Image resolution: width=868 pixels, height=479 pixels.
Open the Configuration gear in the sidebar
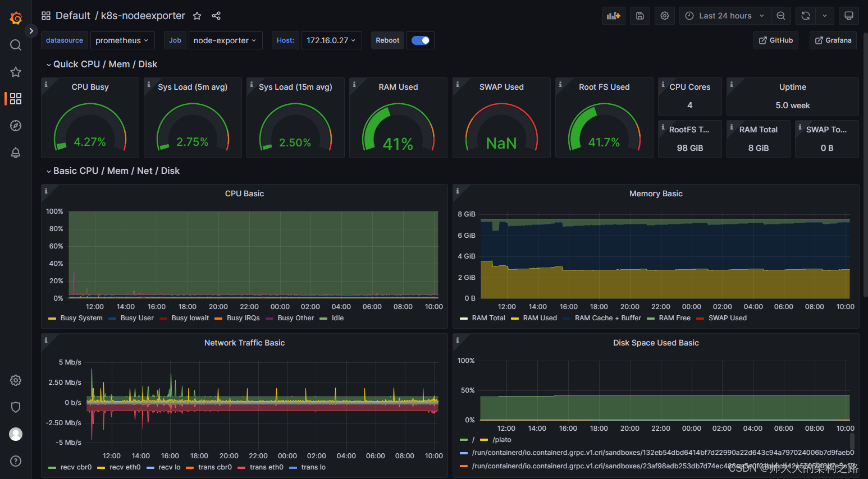click(x=16, y=380)
